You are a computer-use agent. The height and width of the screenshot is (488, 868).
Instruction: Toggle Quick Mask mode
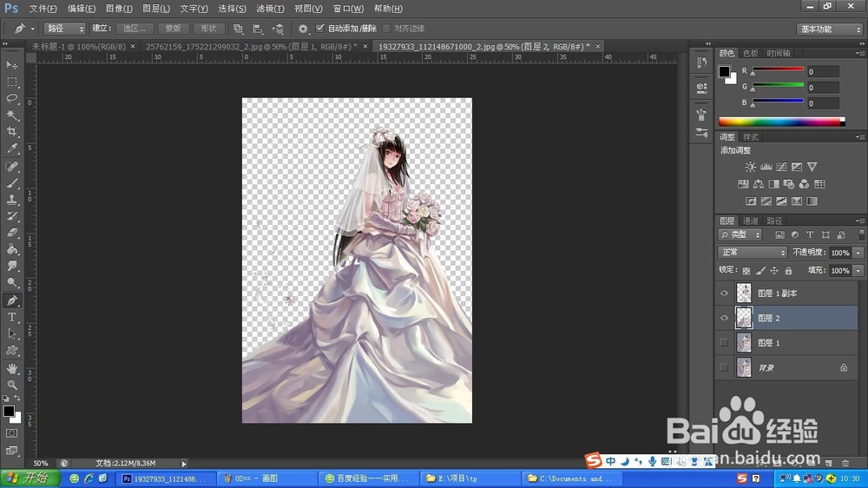[11, 433]
